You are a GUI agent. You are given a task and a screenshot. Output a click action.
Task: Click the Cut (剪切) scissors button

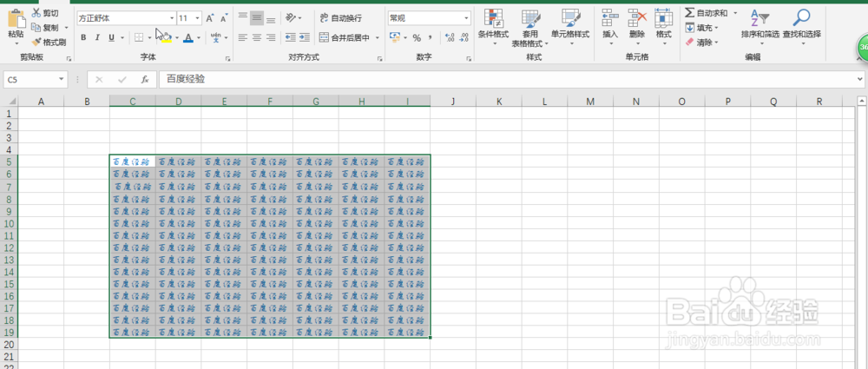[44, 13]
